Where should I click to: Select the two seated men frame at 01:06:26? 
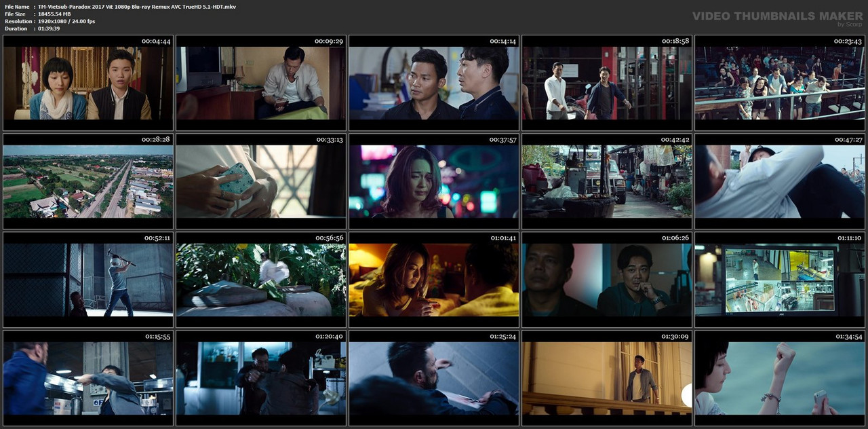[x=607, y=280]
